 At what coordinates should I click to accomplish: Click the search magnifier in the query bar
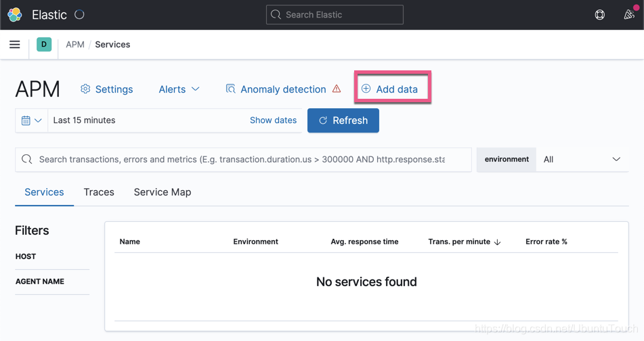[27, 159]
